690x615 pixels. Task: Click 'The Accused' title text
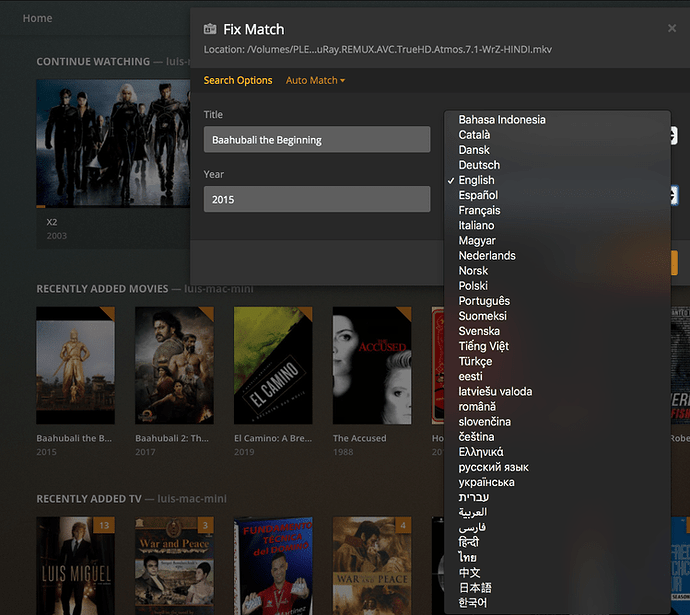[x=360, y=438]
